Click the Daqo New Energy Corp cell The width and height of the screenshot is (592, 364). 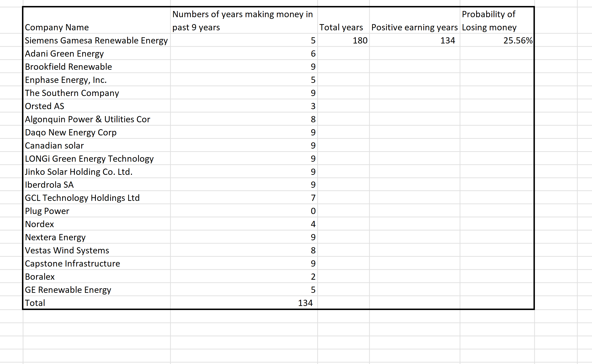97,132
